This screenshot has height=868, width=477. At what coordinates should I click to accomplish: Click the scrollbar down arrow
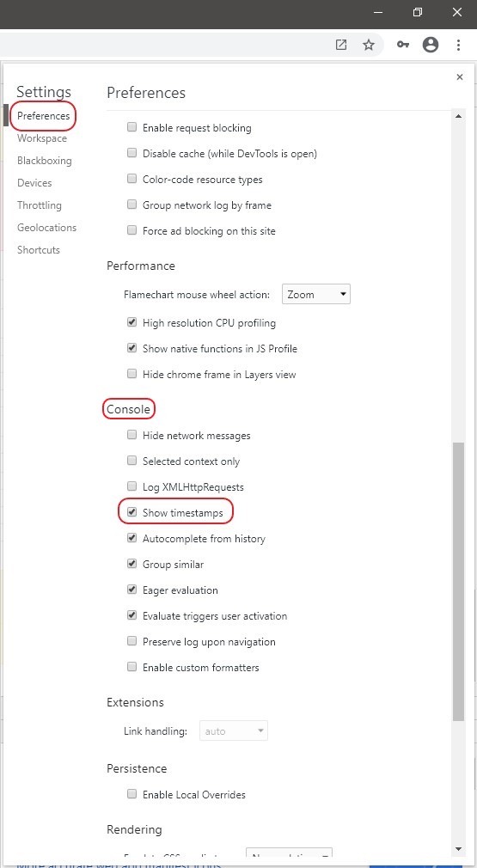point(458,848)
